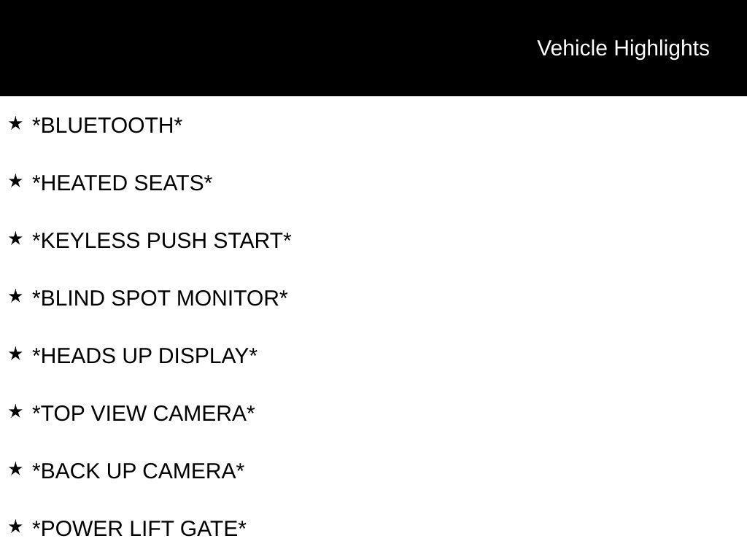This screenshot has width=747, height=560.
Task: Click the star beside BLIND SPOT MONITOR
Action: (15, 296)
